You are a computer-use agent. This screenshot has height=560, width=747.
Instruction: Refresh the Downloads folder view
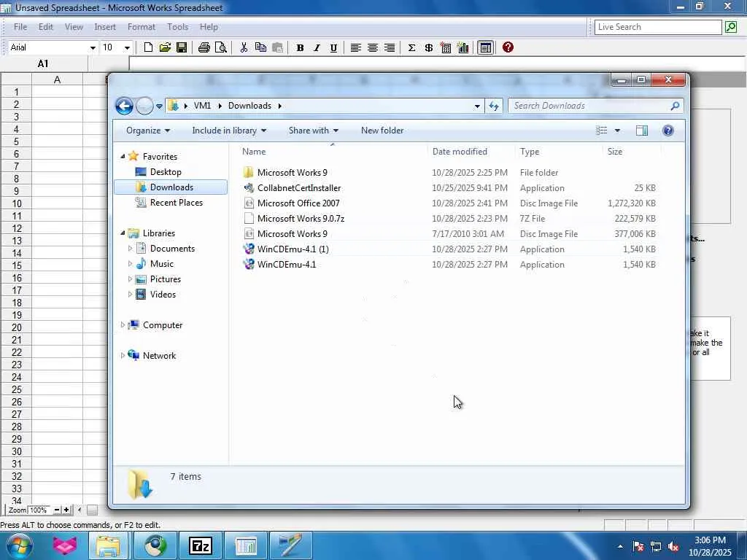[x=494, y=106]
